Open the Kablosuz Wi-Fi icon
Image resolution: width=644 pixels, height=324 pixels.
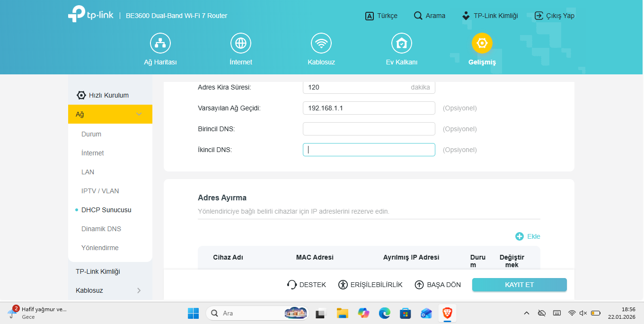point(321,44)
